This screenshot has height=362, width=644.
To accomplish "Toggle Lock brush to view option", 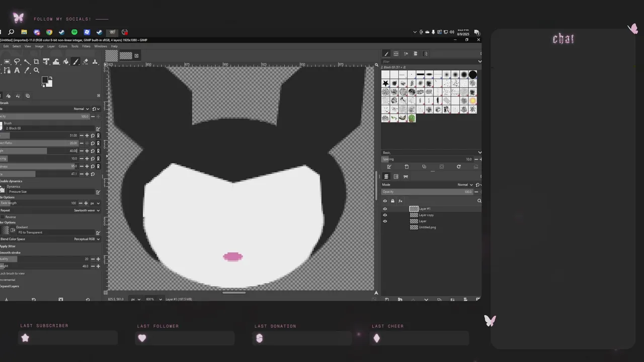I will pos(12,273).
